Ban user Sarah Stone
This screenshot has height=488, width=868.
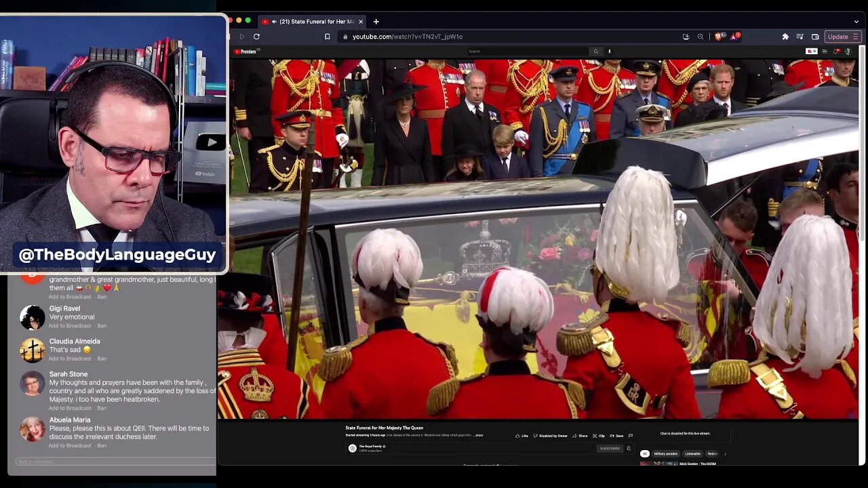tap(102, 409)
